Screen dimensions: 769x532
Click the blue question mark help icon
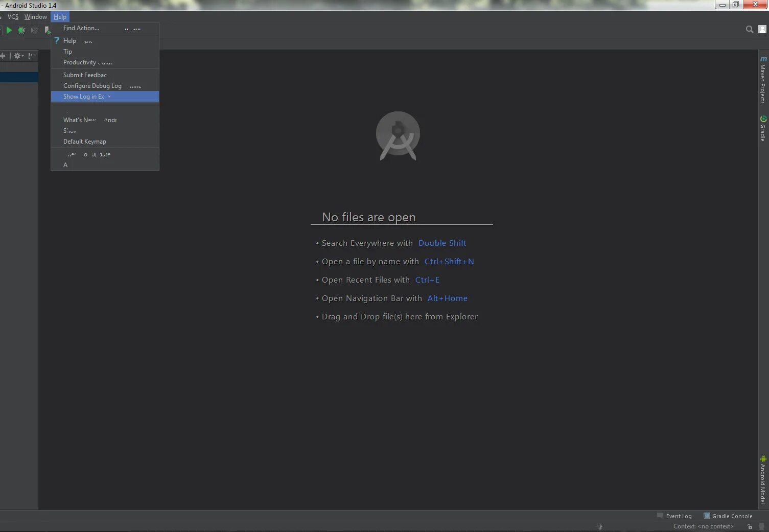57,40
